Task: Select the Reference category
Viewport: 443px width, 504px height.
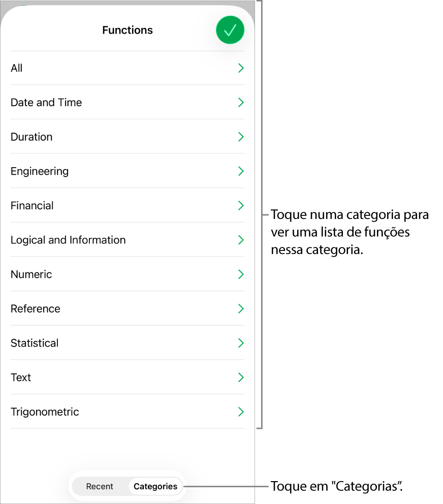Action: coord(127,308)
